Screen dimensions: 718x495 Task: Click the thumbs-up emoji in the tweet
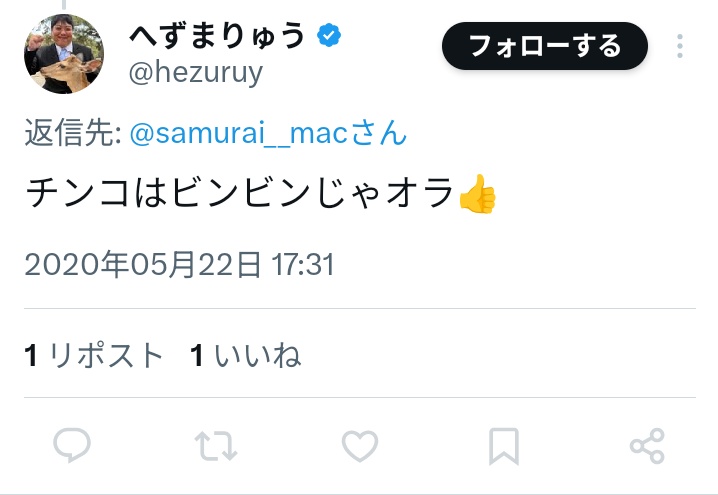(477, 194)
